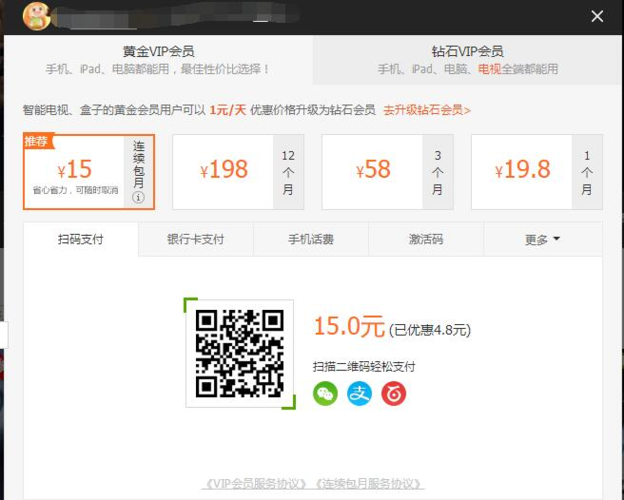
Task: Click the 去升级钻石会员 link
Action: 426,111
